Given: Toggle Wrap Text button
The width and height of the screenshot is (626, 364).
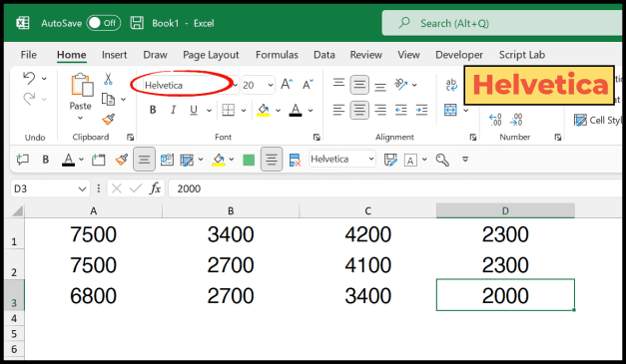Looking at the screenshot, I should (451, 84).
